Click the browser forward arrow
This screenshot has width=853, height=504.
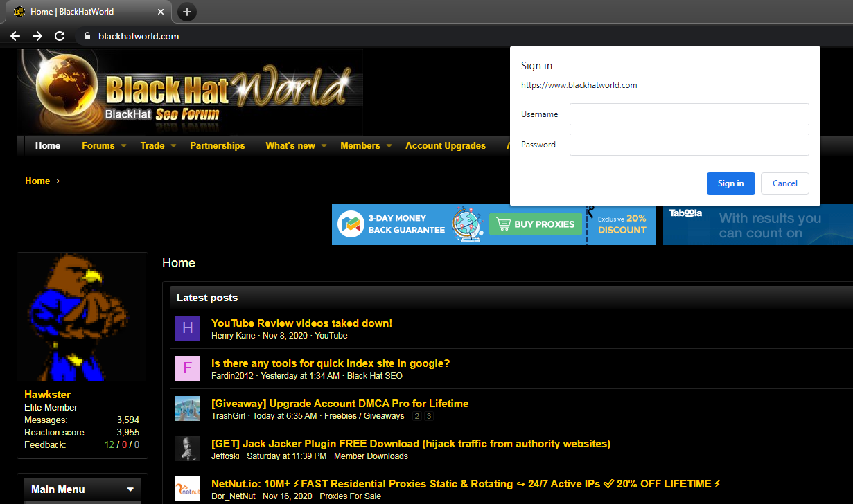[x=37, y=36]
